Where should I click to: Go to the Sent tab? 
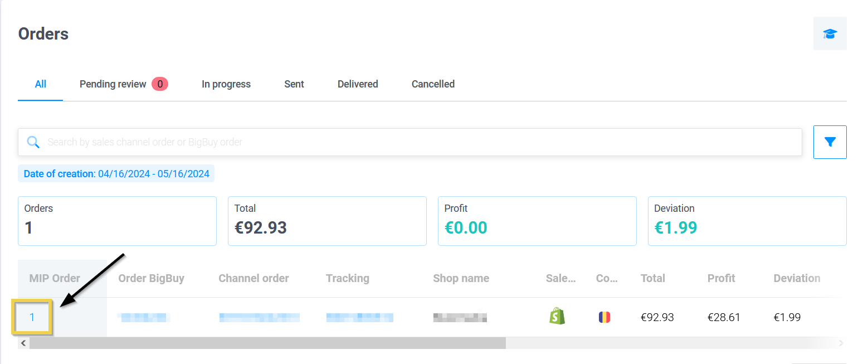[294, 84]
